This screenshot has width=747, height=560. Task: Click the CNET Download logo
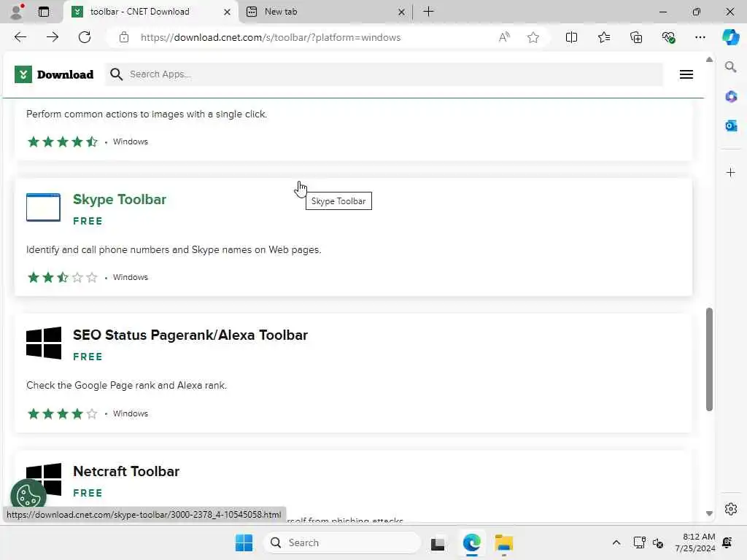coord(54,74)
